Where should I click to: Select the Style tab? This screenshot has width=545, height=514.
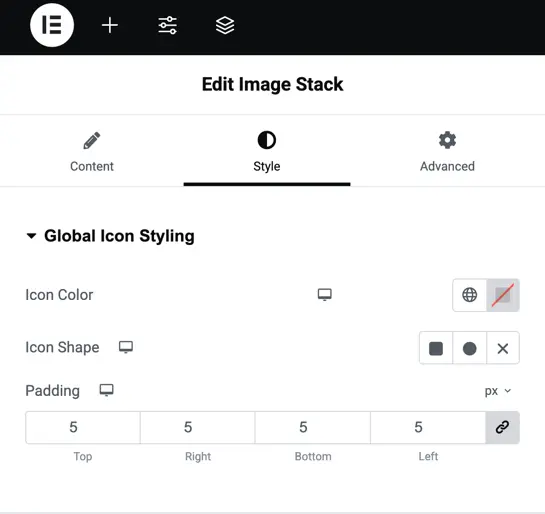tap(267, 152)
